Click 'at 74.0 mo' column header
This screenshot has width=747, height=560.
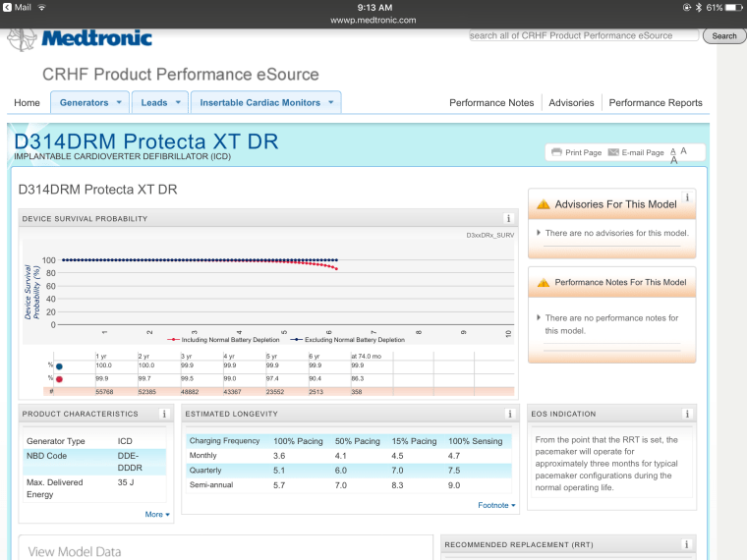coord(367,357)
